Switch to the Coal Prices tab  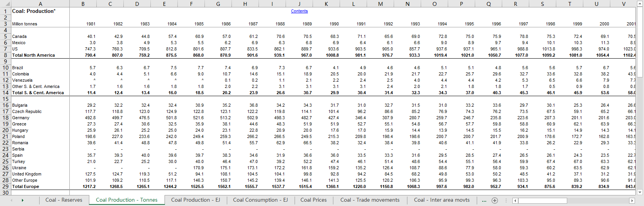(313, 200)
